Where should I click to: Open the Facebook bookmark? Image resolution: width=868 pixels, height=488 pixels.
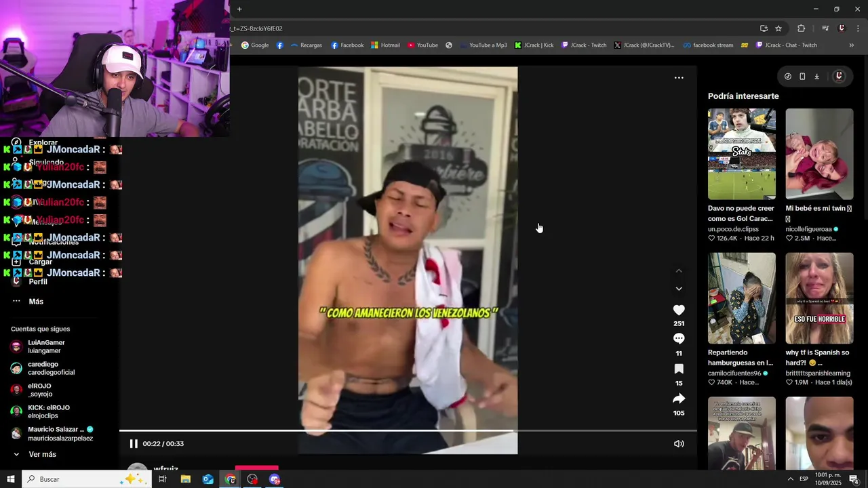(347, 45)
